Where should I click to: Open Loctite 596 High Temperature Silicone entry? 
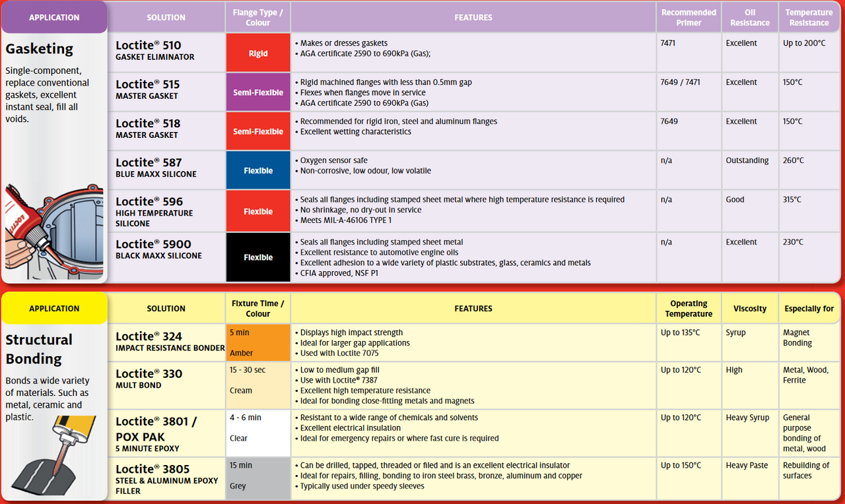(x=155, y=211)
